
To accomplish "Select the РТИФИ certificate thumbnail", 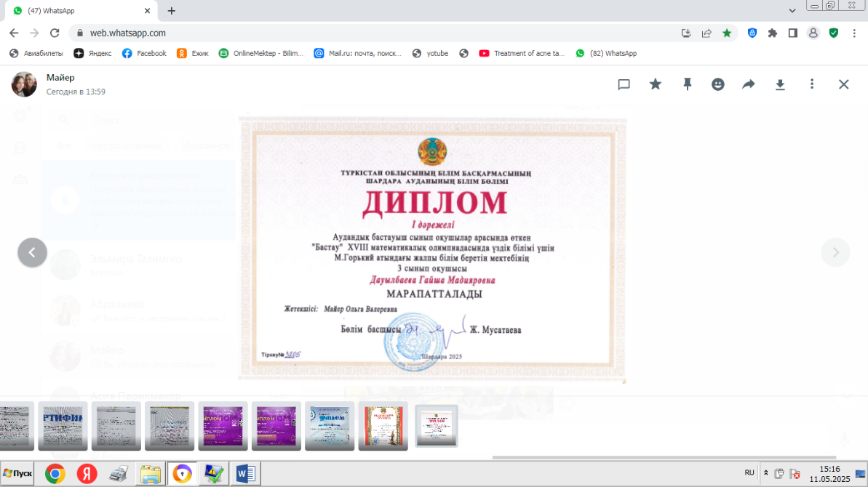I will (63, 426).
